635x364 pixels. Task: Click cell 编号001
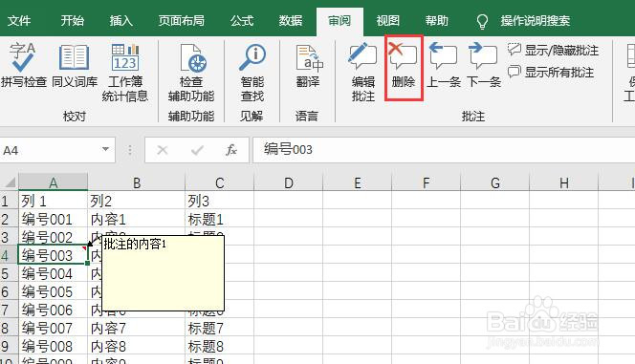tap(53, 219)
